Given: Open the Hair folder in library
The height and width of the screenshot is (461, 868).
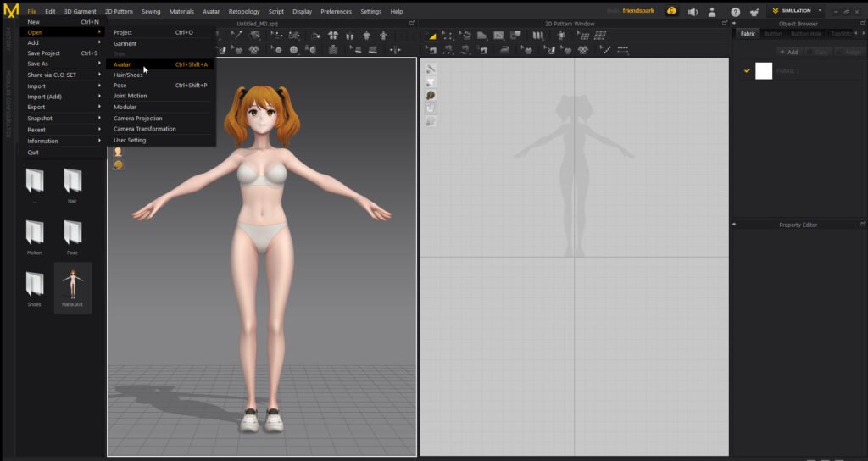Looking at the screenshot, I should (72, 181).
